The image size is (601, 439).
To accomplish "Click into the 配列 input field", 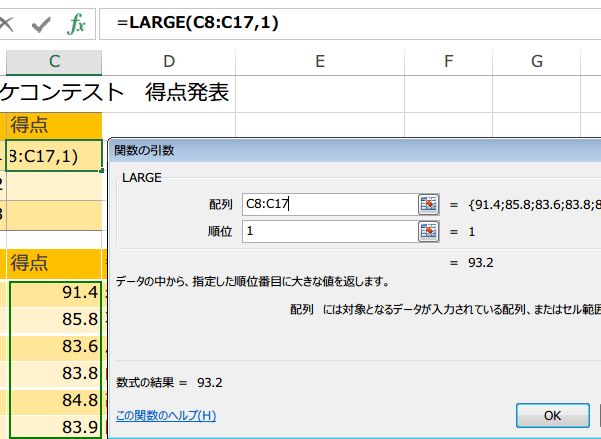I will 330,204.
